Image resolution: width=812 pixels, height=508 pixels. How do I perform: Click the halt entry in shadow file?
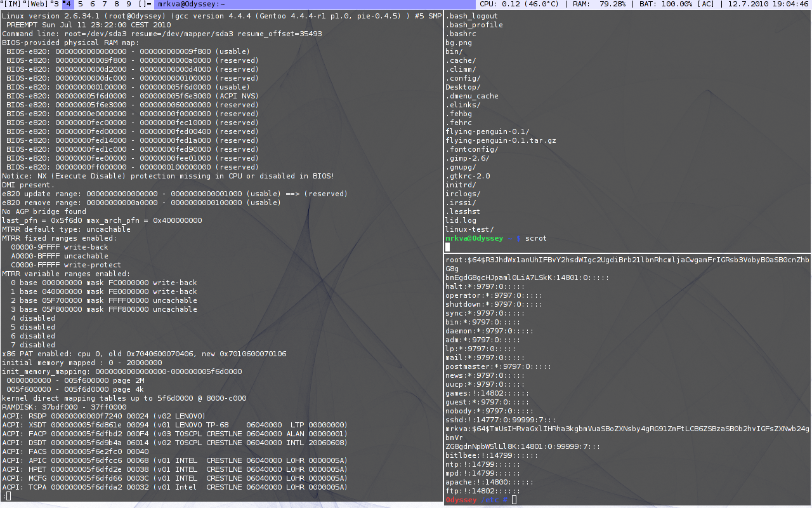tap(485, 286)
